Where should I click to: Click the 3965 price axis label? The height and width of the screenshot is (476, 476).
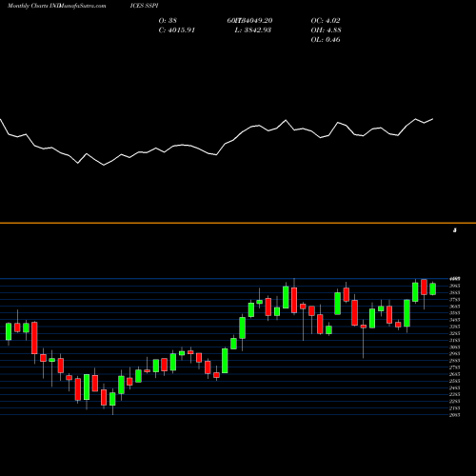click(x=455, y=286)
